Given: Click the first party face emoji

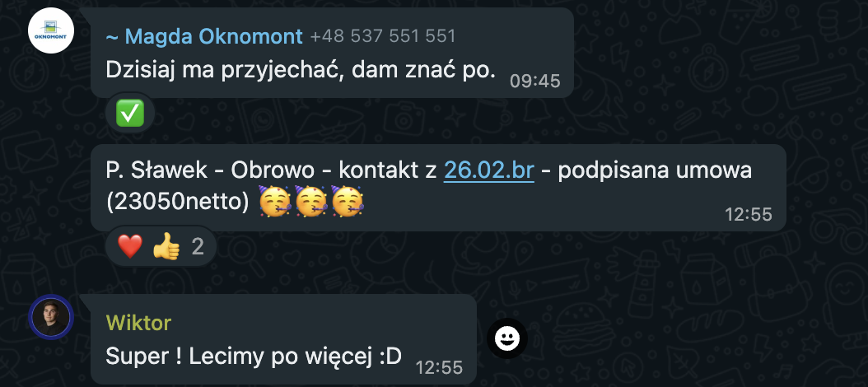Looking at the screenshot, I should point(276,202).
